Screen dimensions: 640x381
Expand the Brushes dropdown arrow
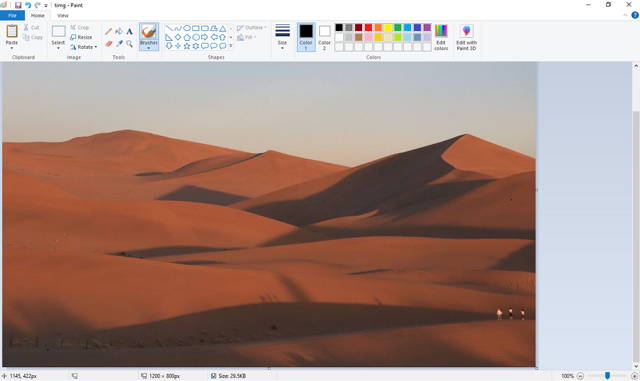click(x=149, y=49)
